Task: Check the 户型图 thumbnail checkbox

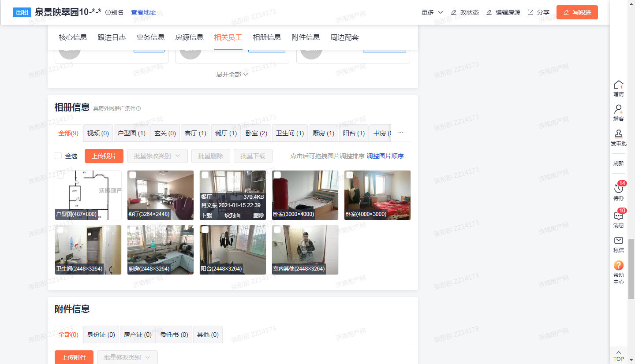Action: coord(60,175)
